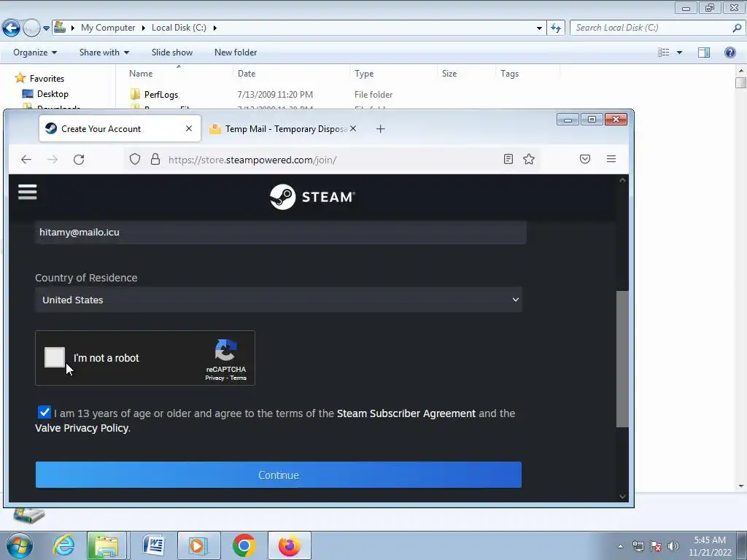Open the view options dropdown arrow in Explorer

pyautogui.click(x=679, y=52)
